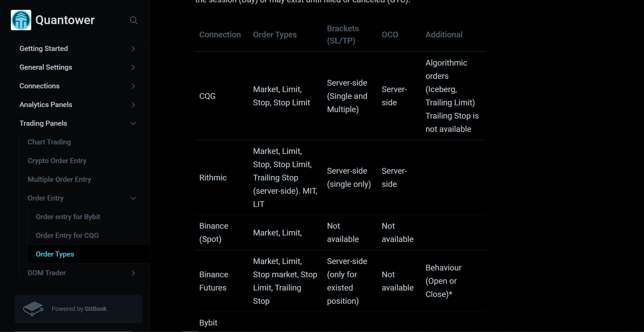Screen dimensions: 644x332
Task: Collapse the Trading Panels section chevron
Action: pos(133,123)
